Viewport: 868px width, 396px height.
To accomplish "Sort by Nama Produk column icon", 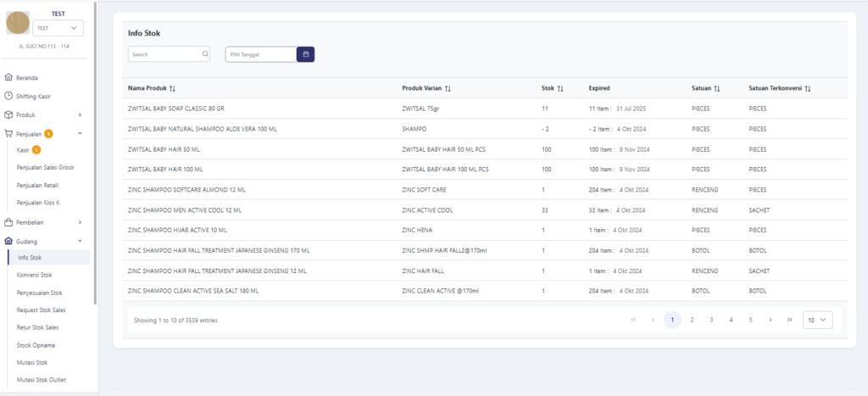I will coord(173,88).
